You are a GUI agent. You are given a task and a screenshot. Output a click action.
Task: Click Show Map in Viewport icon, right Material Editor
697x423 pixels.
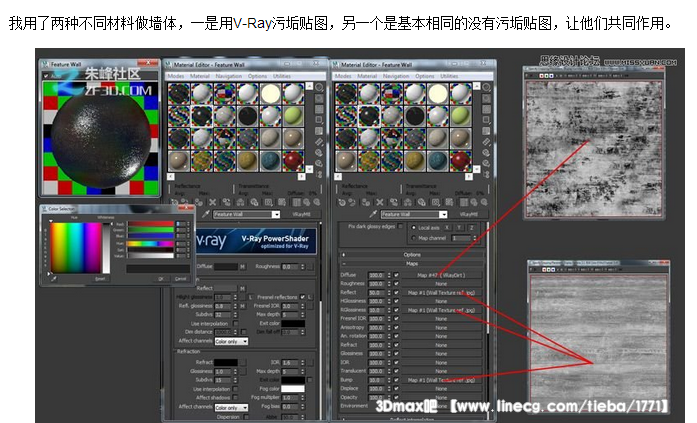(449, 202)
